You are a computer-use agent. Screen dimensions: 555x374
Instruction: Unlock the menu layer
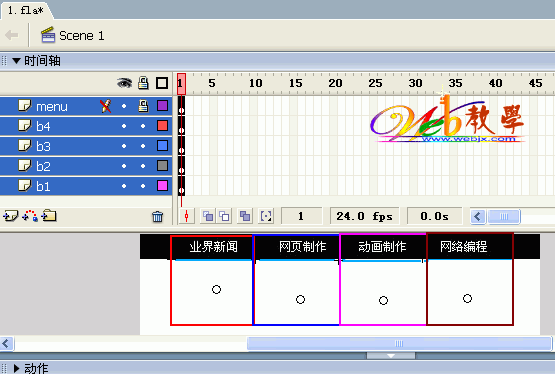point(143,106)
